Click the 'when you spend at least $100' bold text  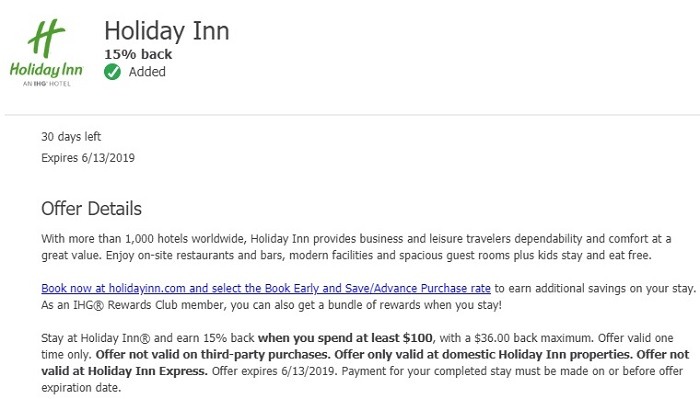point(345,338)
